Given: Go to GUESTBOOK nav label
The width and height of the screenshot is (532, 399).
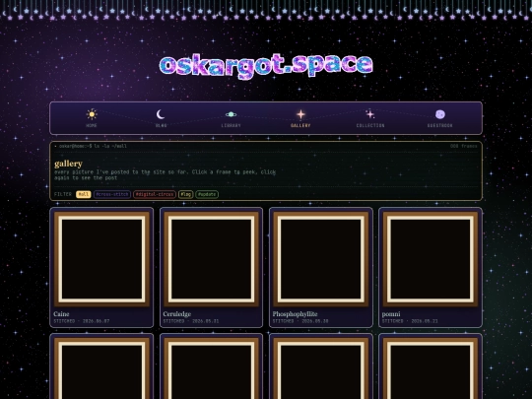Looking at the screenshot, I should click(440, 125).
